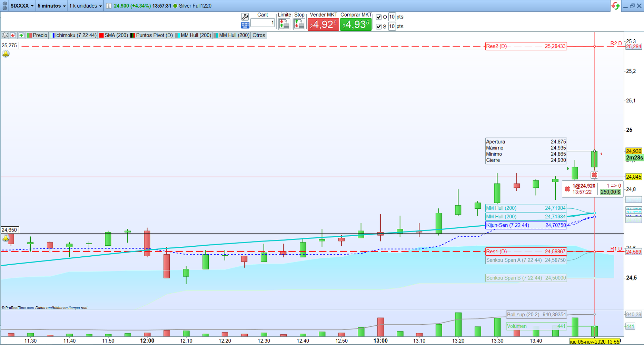Click the upper MM Hull (200) value label
This screenshot has height=345, width=644.
526,208
